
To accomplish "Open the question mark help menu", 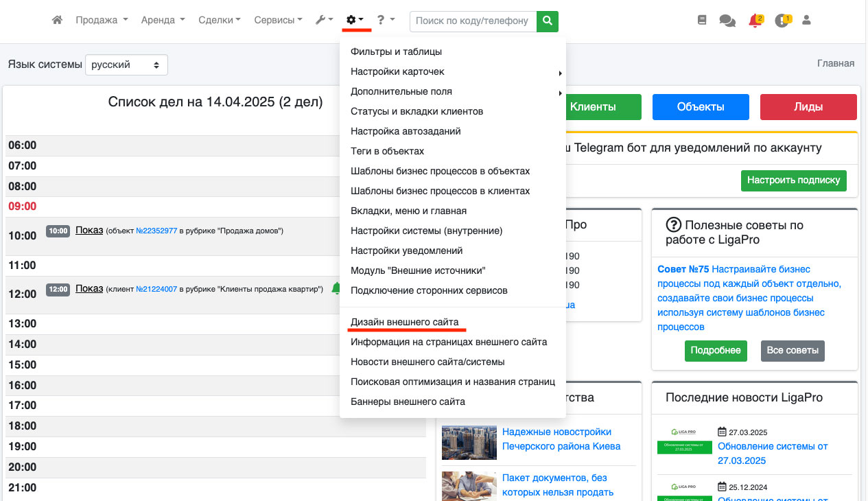I will (x=386, y=21).
